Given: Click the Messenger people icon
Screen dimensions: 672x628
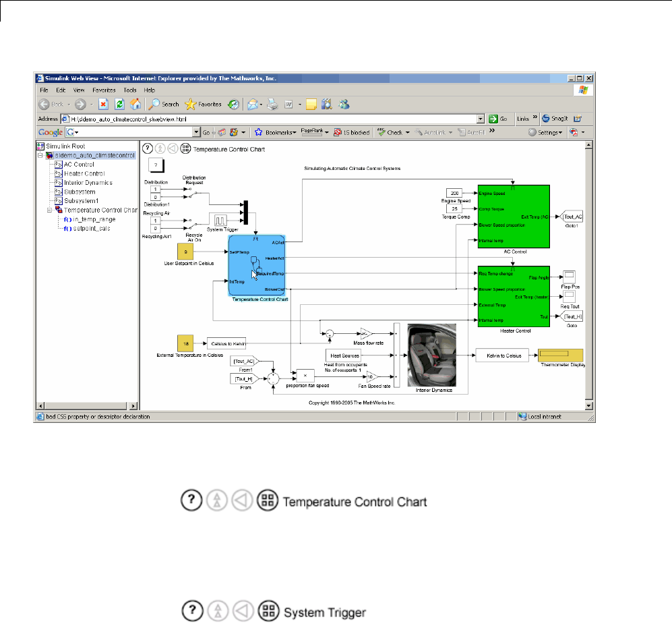Looking at the screenshot, I should click(x=344, y=105).
